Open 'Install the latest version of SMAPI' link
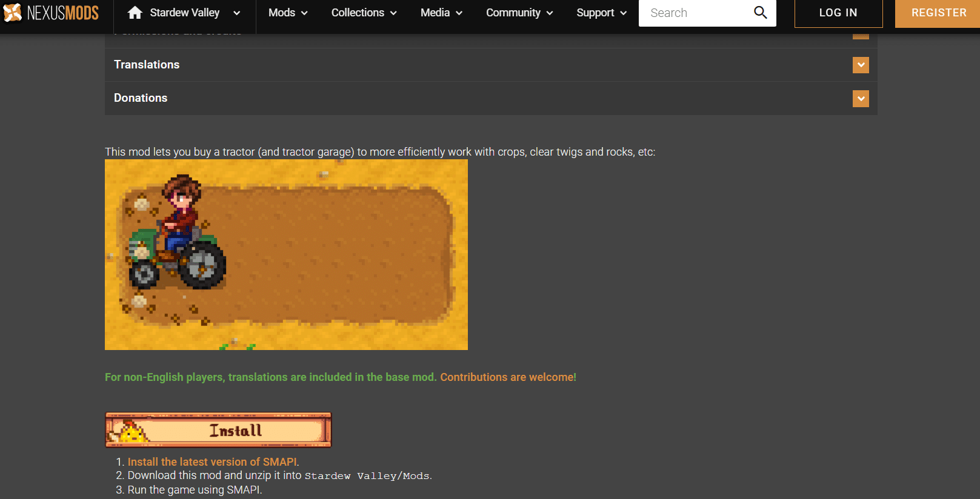The width and height of the screenshot is (980, 499). pyautogui.click(x=212, y=462)
